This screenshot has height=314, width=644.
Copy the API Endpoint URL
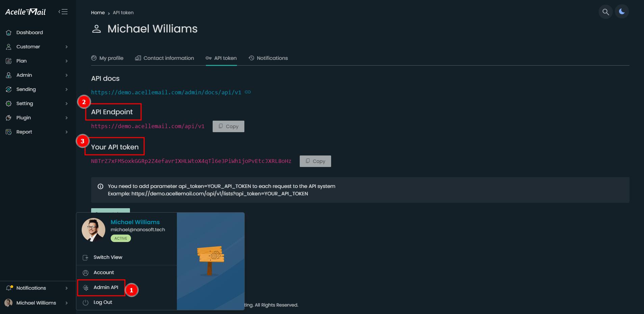(x=229, y=126)
